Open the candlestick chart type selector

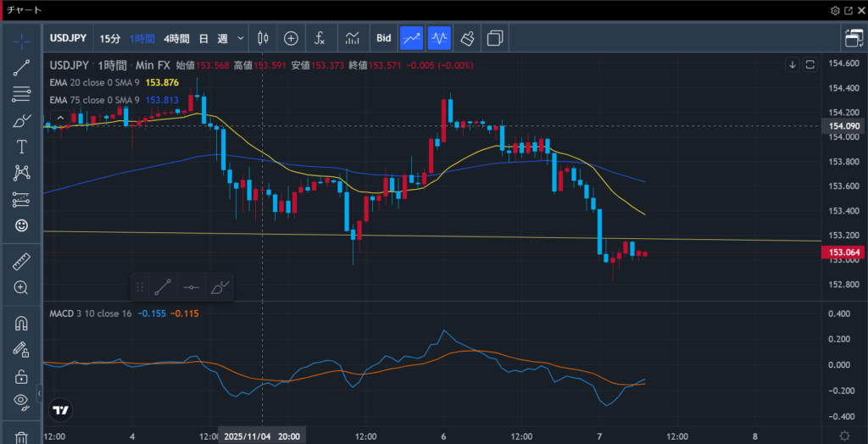(262, 38)
